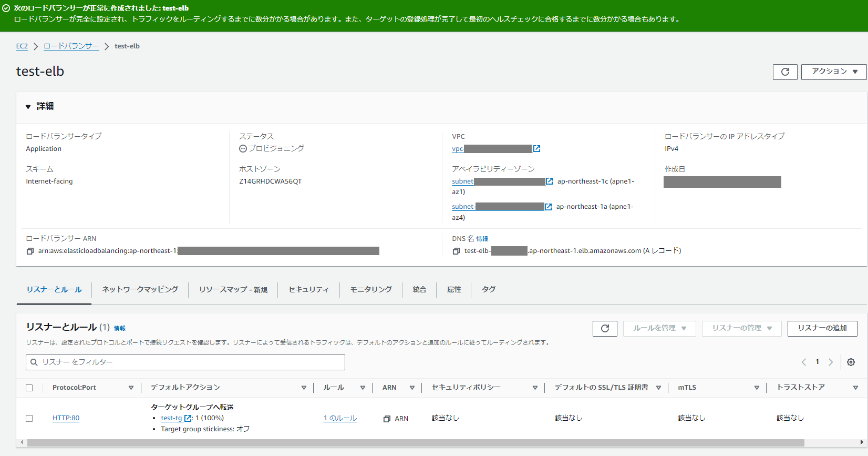Refresh the リスナーとルール list
Image resolution: width=868 pixels, height=456 pixels.
tap(605, 329)
